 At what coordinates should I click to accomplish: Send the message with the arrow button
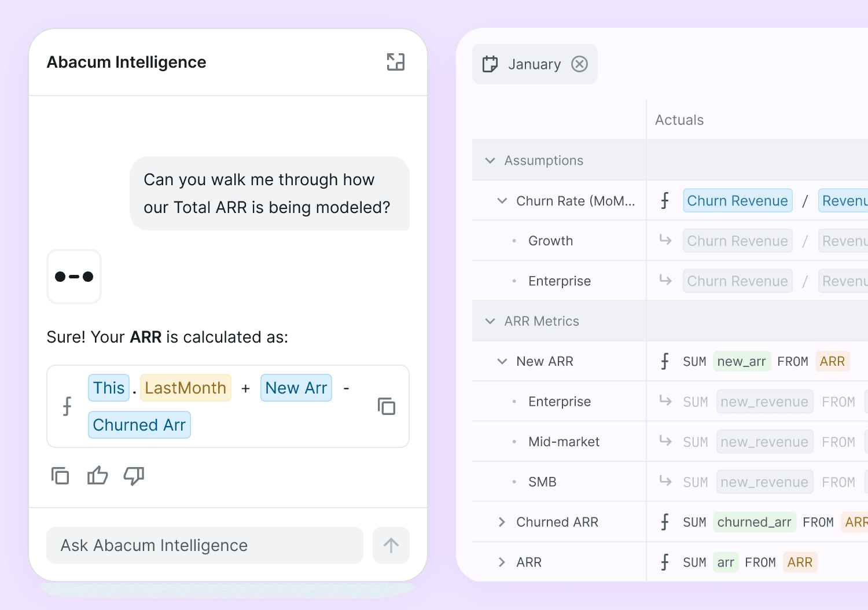pos(391,545)
